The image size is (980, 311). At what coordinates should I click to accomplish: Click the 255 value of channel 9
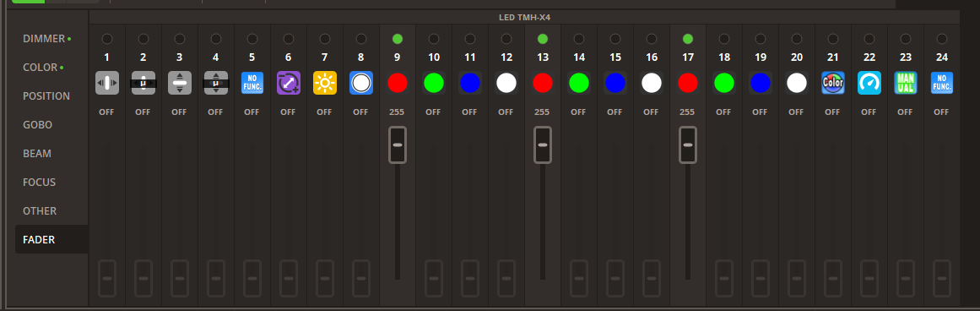pos(397,112)
